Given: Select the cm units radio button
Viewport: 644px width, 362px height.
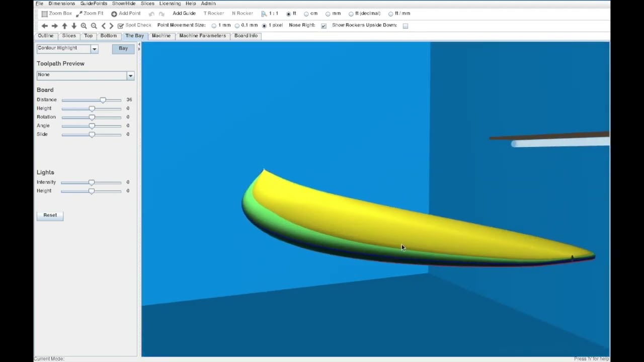Looking at the screenshot, I should point(306,14).
